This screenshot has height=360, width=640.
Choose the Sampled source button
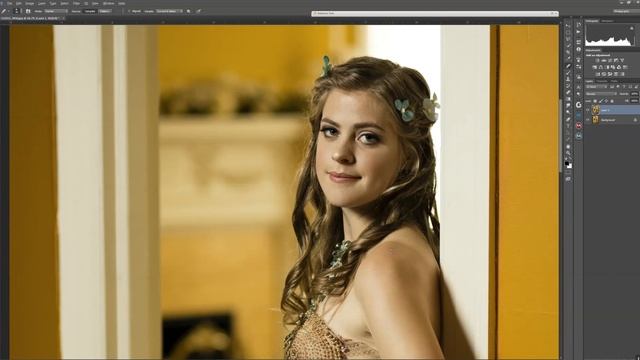point(90,11)
